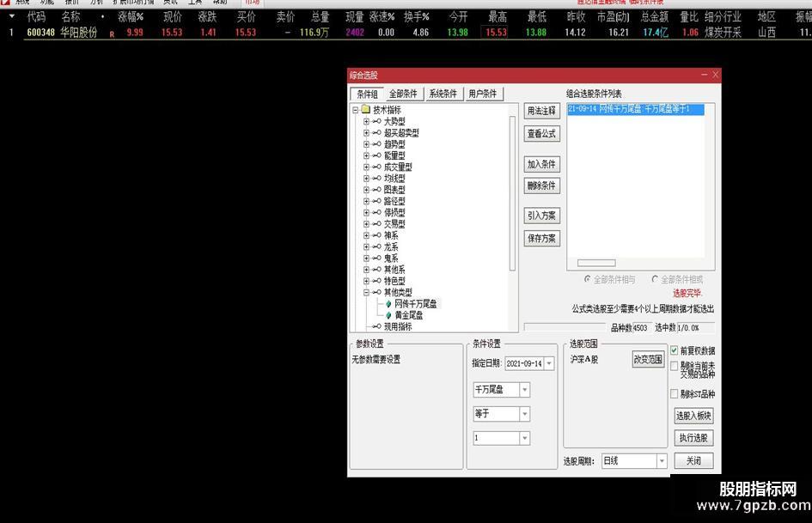This screenshot has height=523, width=812.
Task: Toggle the 前复权数据 checkbox
Action: (x=674, y=350)
